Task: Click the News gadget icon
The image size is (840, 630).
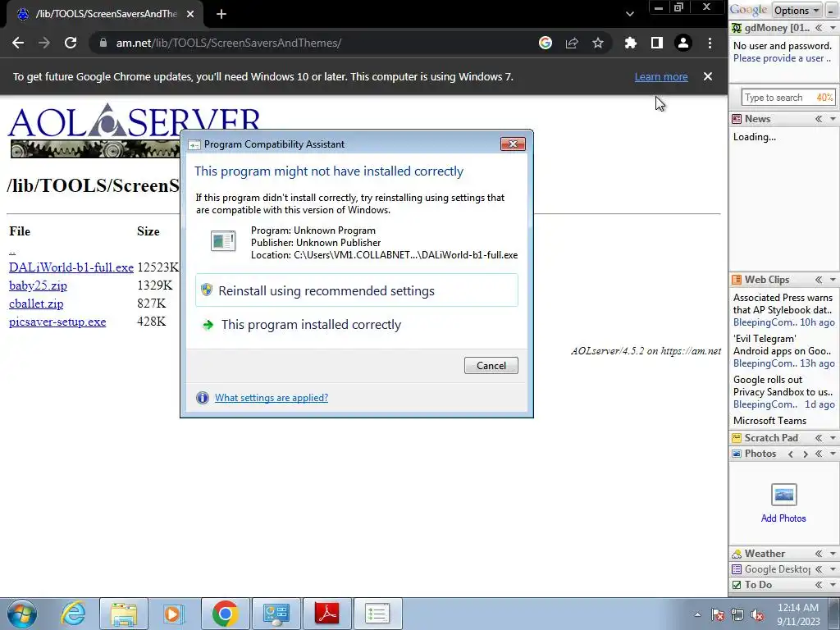Action: pos(737,119)
